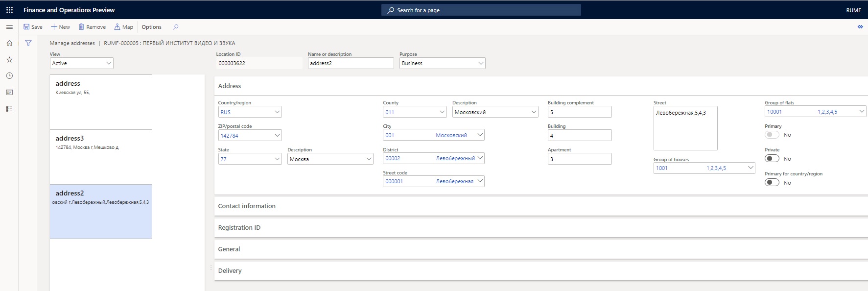Go to Home in the sidebar
This screenshot has height=291, width=868.
tap(9, 43)
